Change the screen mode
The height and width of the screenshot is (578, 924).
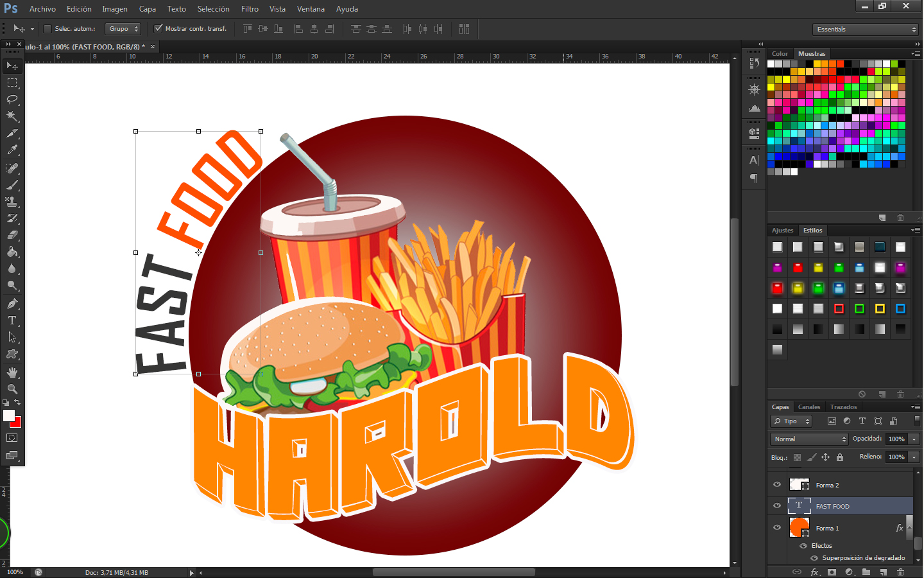(12, 455)
